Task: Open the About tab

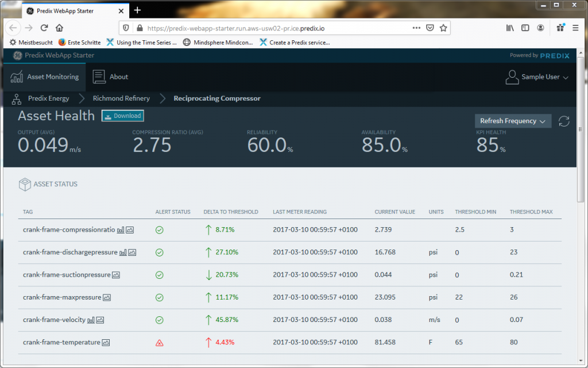Action: coord(111,76)
